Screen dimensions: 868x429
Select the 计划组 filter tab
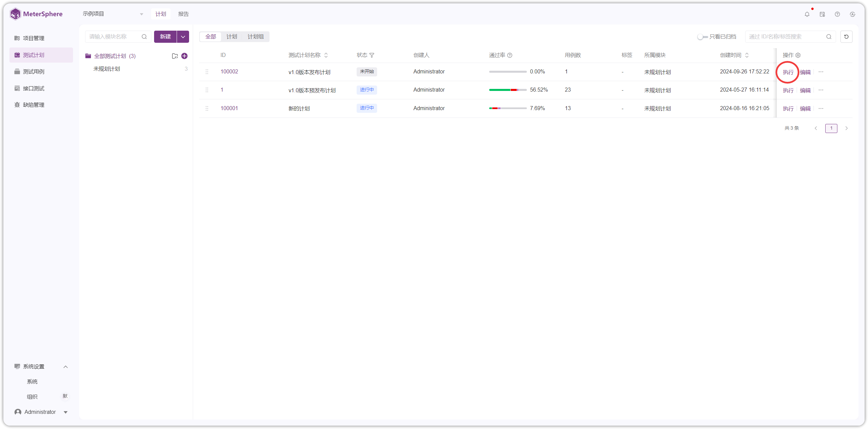pos(255,37)
